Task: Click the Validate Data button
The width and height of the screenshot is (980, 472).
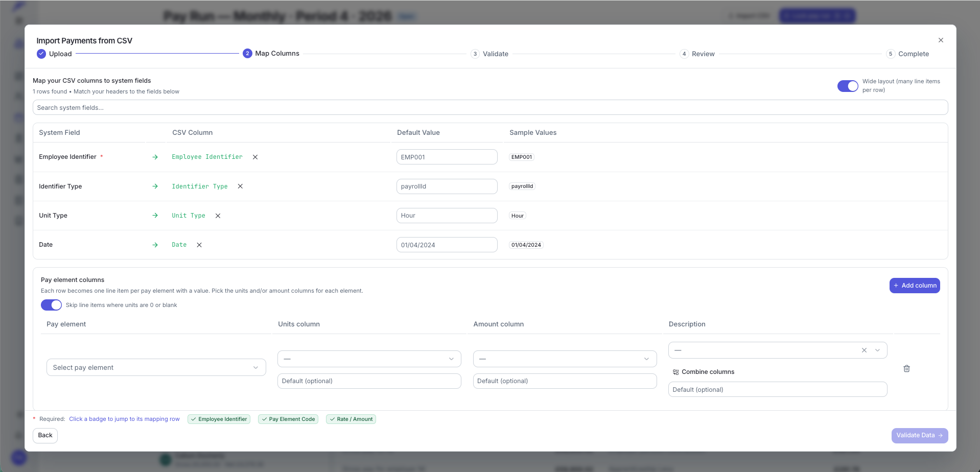Action: tap(920, 435)
